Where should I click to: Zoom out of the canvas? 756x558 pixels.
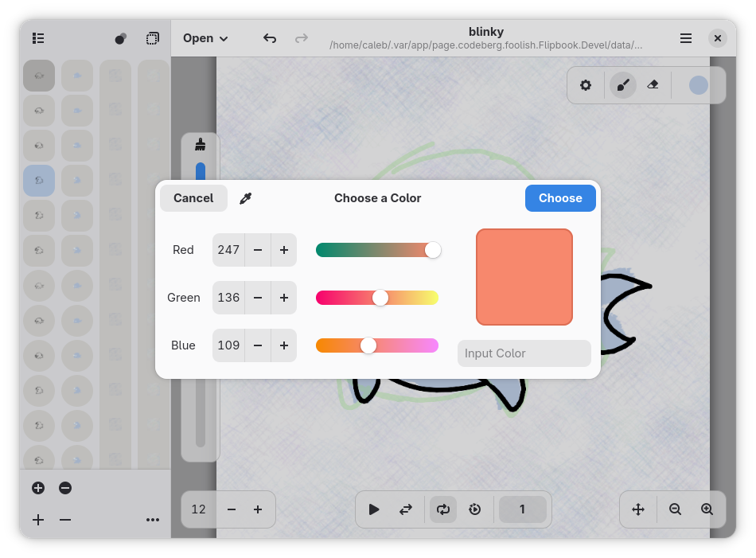coord(675,509)
